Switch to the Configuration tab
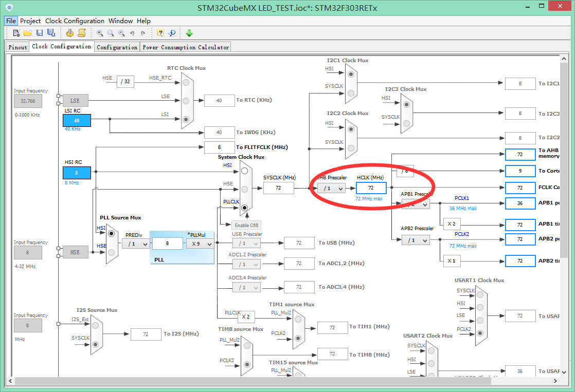575x392 pixels. coord(117,47)
